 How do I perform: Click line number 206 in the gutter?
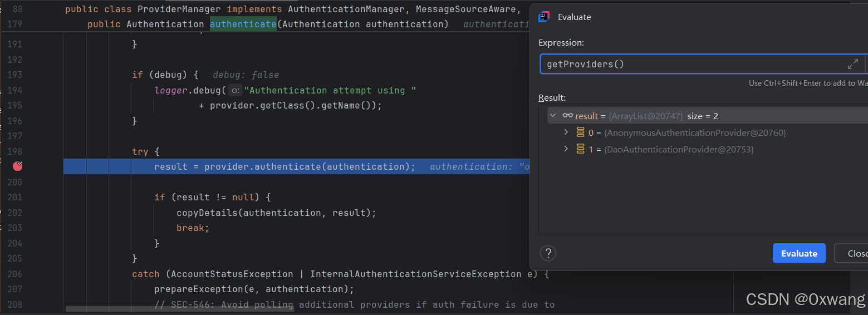(14, 274)
